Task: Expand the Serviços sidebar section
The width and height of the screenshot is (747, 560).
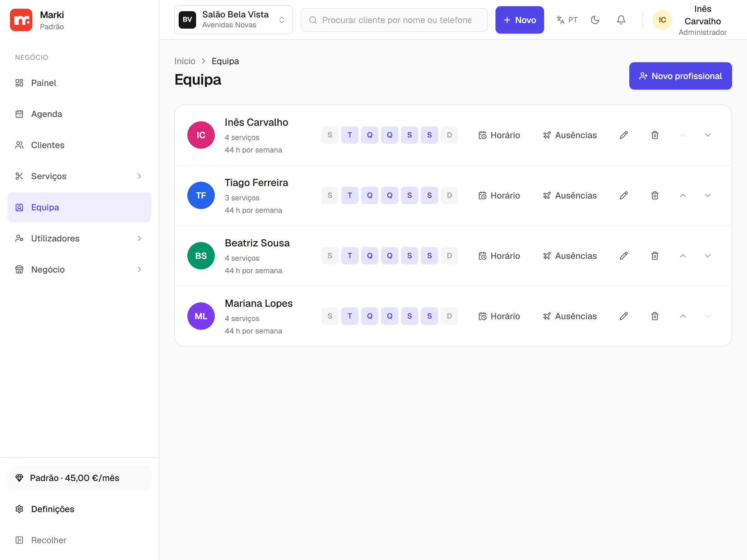Action: (x=79, y=176)
